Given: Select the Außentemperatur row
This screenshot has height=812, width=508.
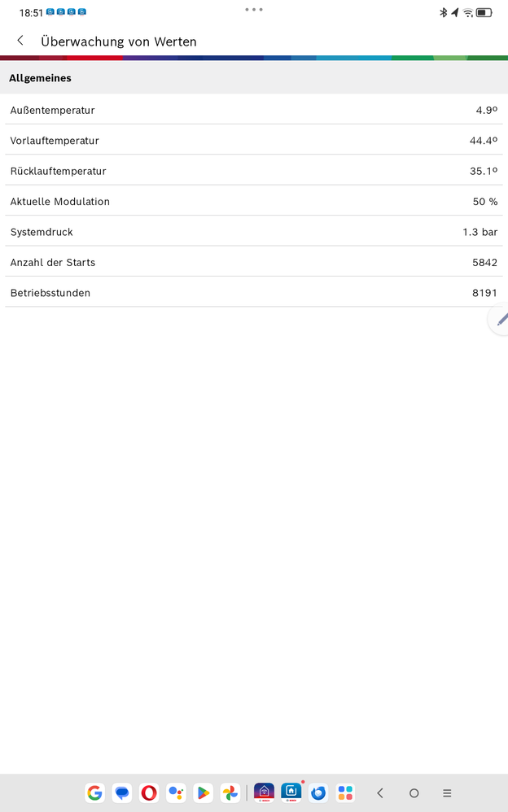Looking at the screenshot, I should [x=253, y=110].
